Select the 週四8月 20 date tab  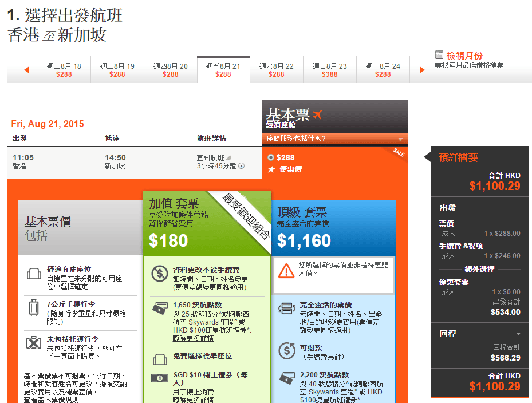point(170,70)
